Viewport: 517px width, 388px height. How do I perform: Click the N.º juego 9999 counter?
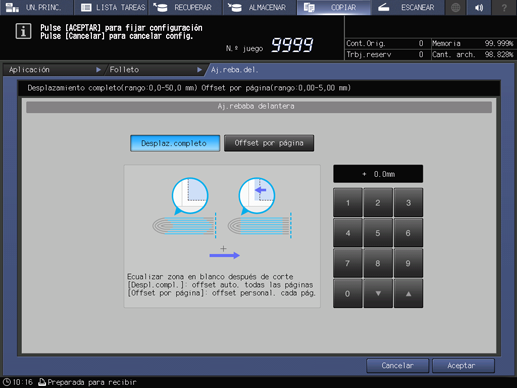point(270,45)
